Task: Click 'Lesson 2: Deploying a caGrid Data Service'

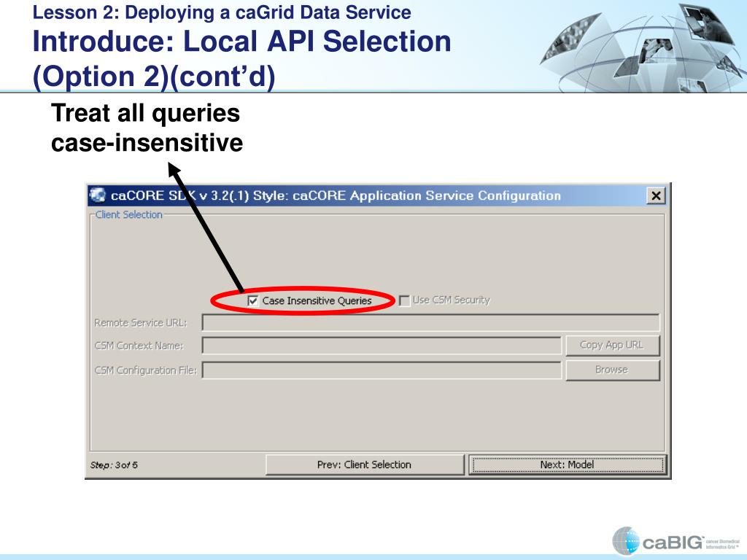Action: (222, 12)
